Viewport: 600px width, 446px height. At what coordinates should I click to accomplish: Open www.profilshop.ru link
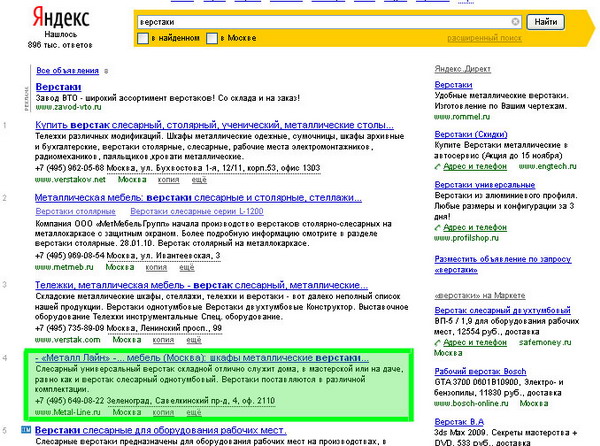click(466, 238)
